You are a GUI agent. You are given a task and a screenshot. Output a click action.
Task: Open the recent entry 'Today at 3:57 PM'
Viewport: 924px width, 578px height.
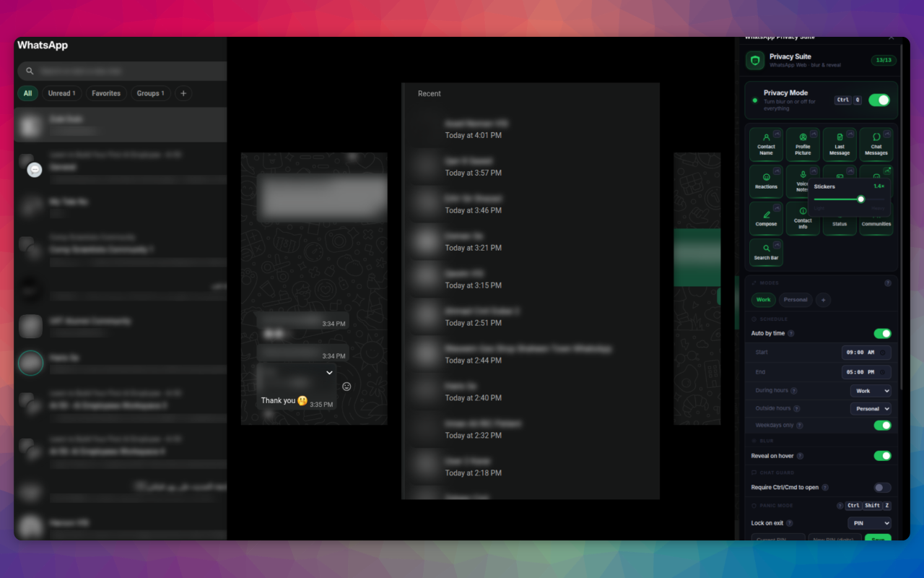(x=531, y=167)
